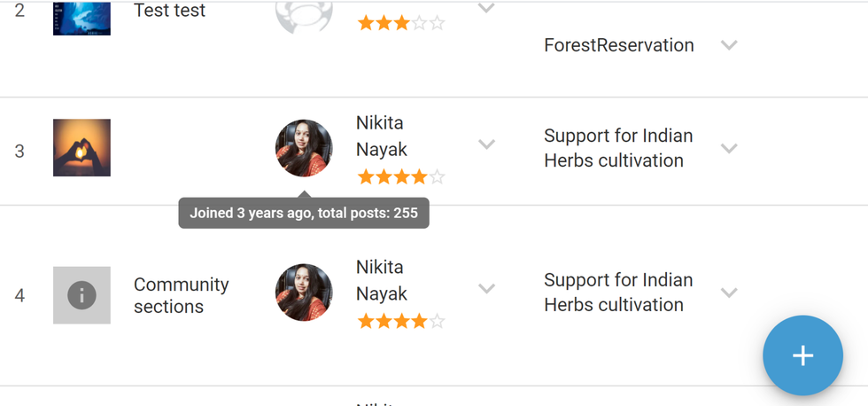This screenshot has height=406, width=868.
Task: Click the heart hands thumbnail in row 3
Action: coord(81,148)
